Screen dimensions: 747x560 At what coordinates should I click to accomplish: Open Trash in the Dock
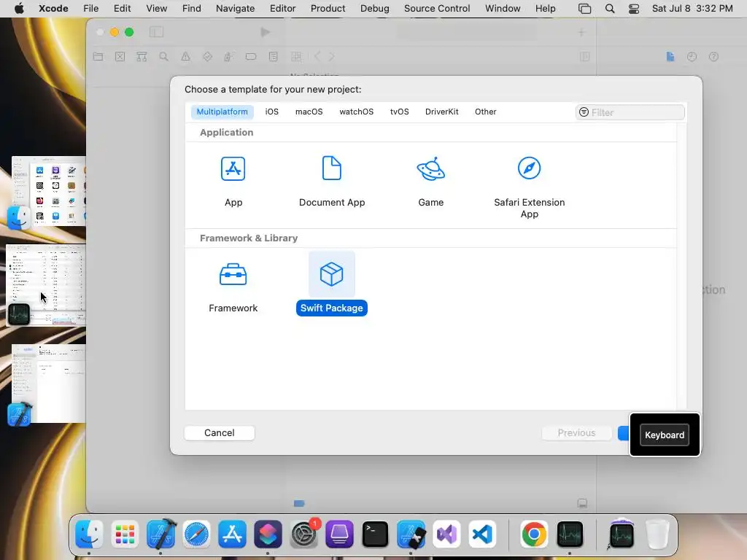pyautogui.click(x=657, y=534)
